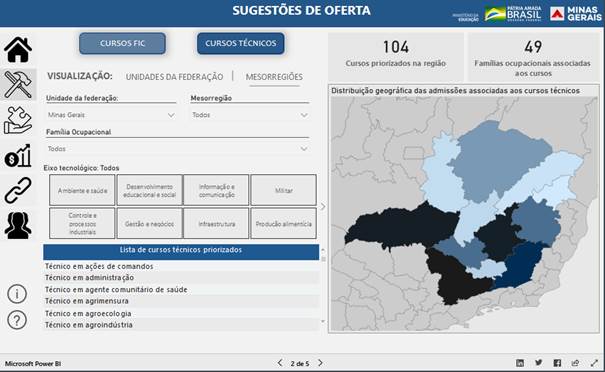Go to the home page icon
605x372 pixels.
tap(18, 49)
